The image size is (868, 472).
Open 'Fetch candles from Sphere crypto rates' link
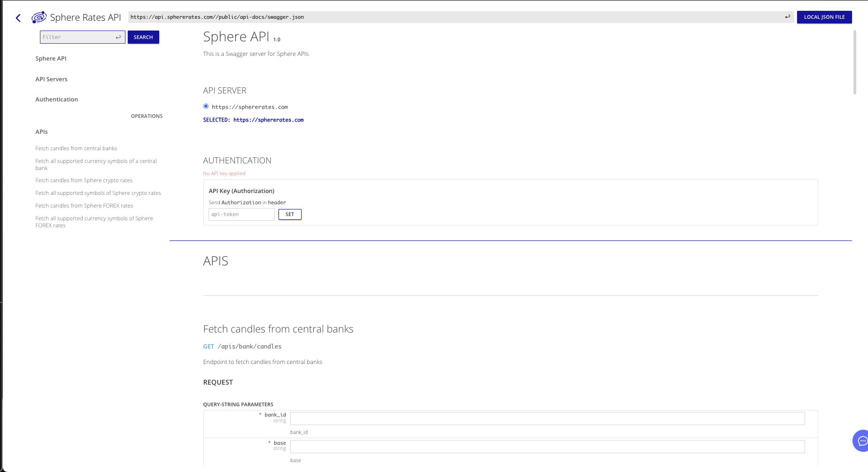point(84,180)
